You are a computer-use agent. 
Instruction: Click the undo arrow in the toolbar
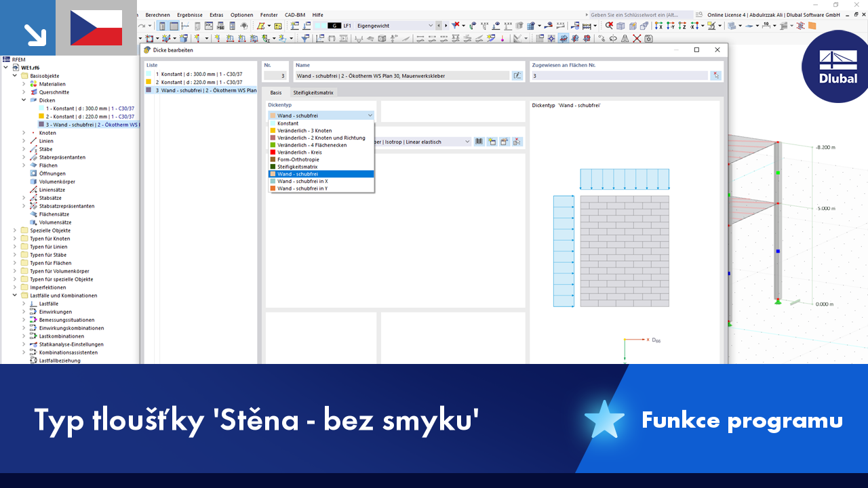(x=140, y=25)
